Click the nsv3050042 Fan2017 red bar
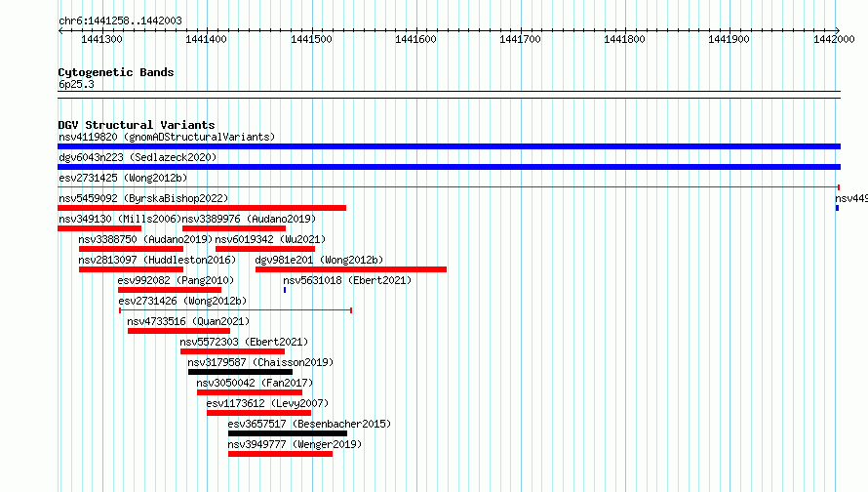This screenshot has width=868, height=492. point(250,392)
